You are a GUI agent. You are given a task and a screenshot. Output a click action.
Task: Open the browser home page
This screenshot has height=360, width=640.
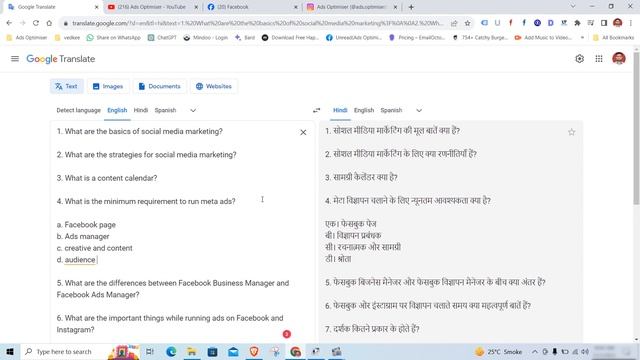click(x=49, y=23)
